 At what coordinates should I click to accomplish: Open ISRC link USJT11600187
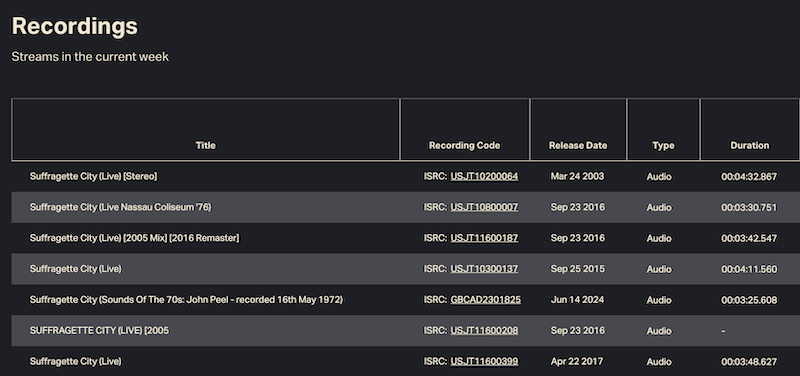tap(484, 238)
